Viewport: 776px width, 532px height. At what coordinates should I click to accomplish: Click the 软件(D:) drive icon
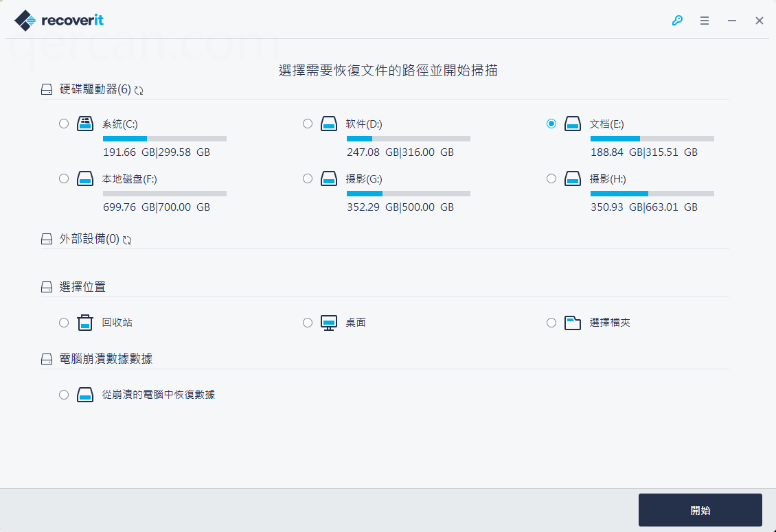click(329, 124)
